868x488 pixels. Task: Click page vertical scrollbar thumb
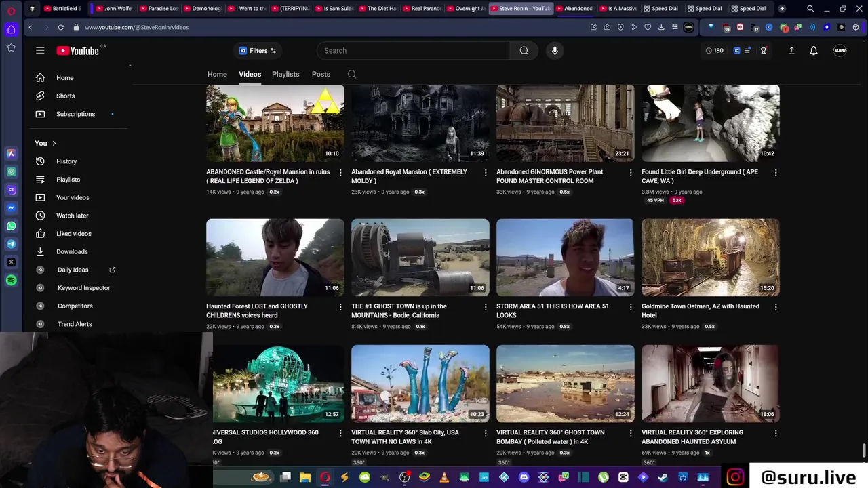864,451
